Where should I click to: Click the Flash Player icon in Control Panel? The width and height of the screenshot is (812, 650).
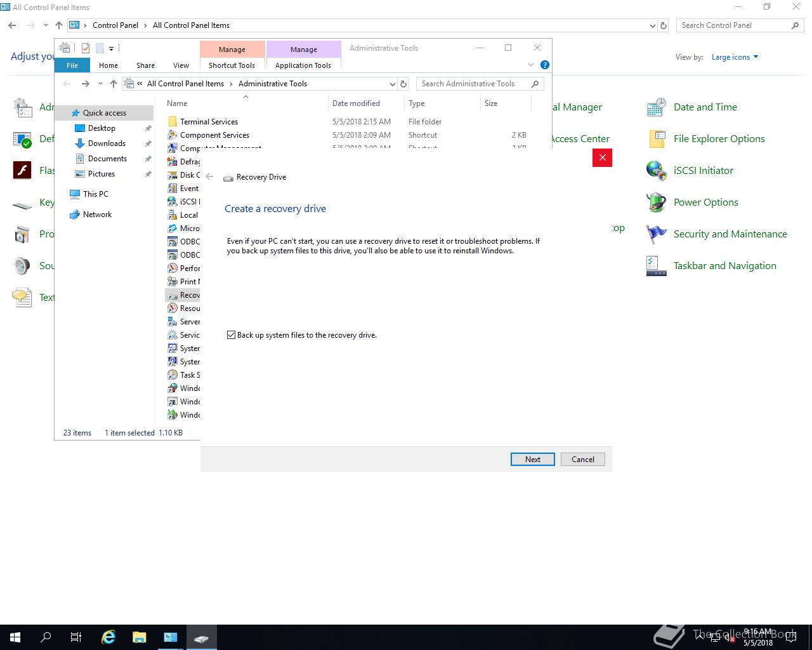22,171
